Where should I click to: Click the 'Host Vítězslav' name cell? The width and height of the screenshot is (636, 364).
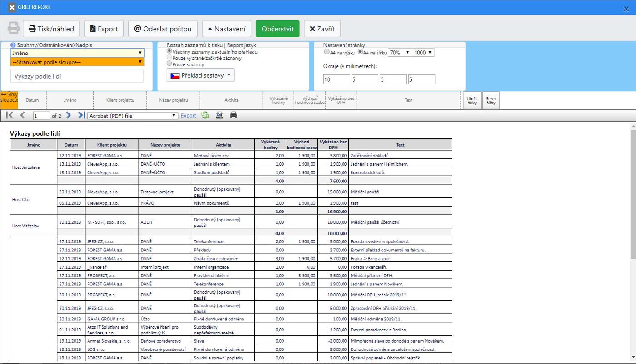point(34,226)
